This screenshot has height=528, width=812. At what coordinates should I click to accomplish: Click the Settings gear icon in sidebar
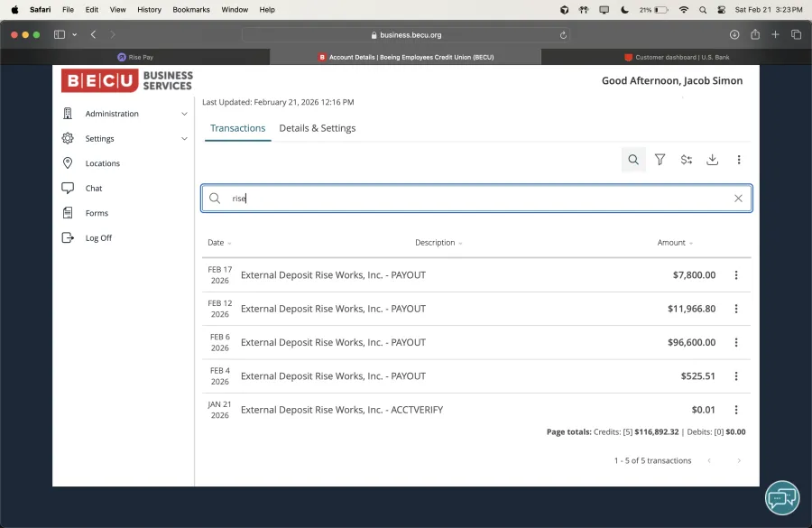click(68, 138)
